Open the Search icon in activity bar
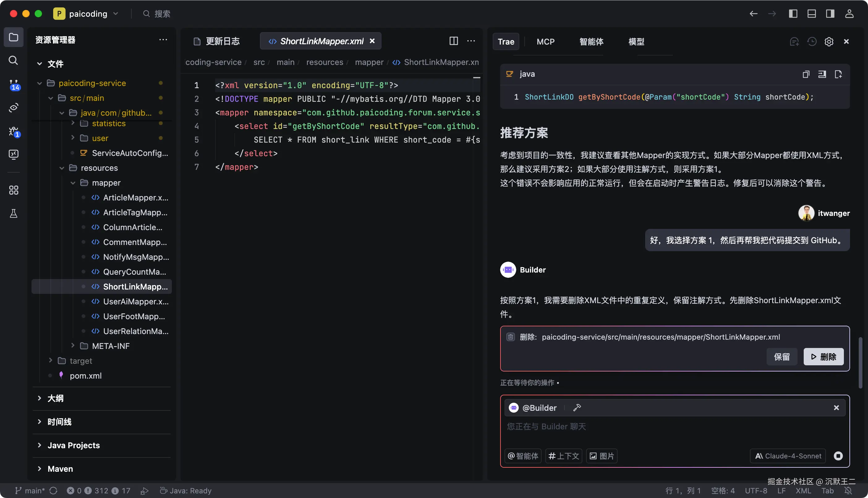868x498 pixels. 13,61
